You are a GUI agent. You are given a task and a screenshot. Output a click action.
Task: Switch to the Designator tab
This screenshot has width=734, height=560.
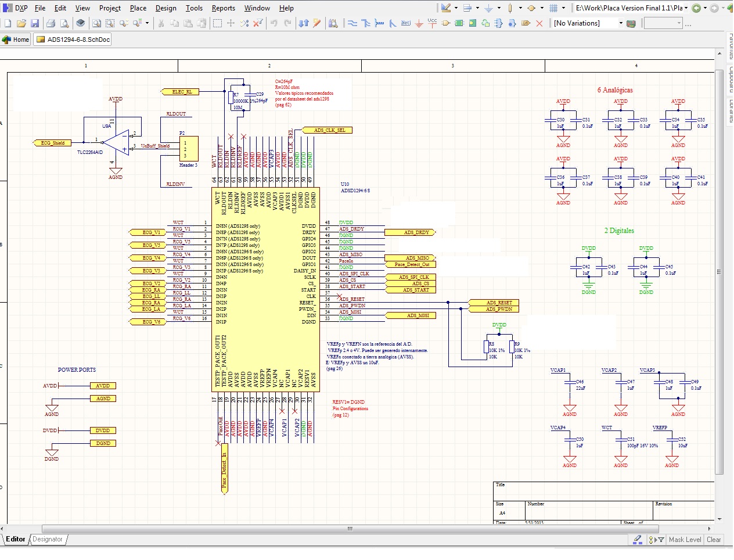(x=48, y=540)
